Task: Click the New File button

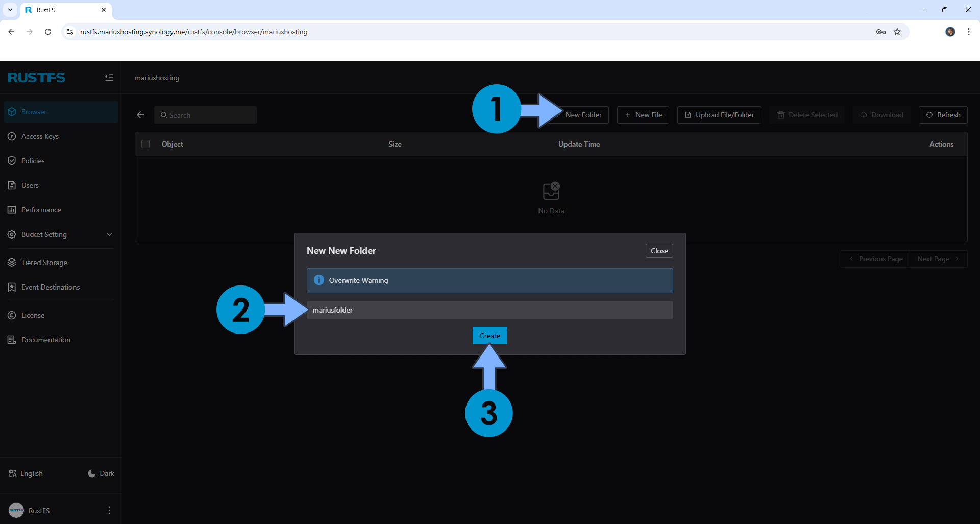Action: (x=643, y=115)
